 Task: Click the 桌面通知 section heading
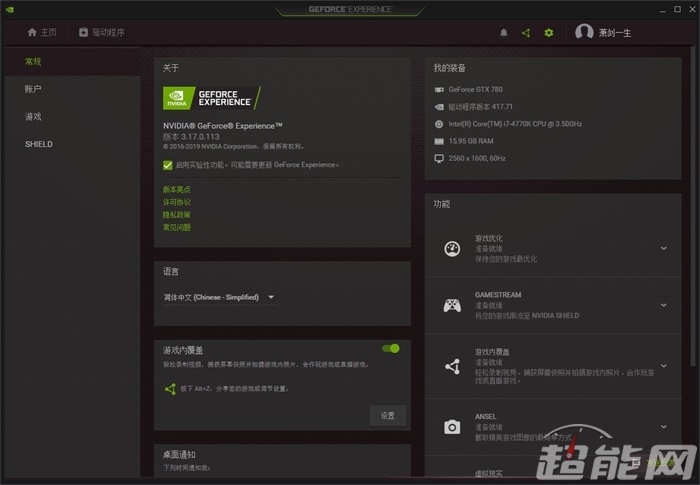click(x=179, y=455)
